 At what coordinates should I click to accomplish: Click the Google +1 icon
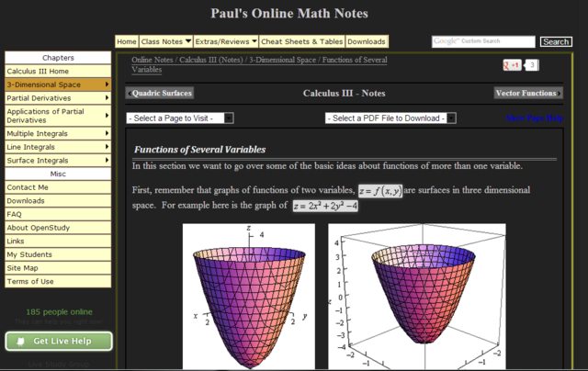coord(512,65)
